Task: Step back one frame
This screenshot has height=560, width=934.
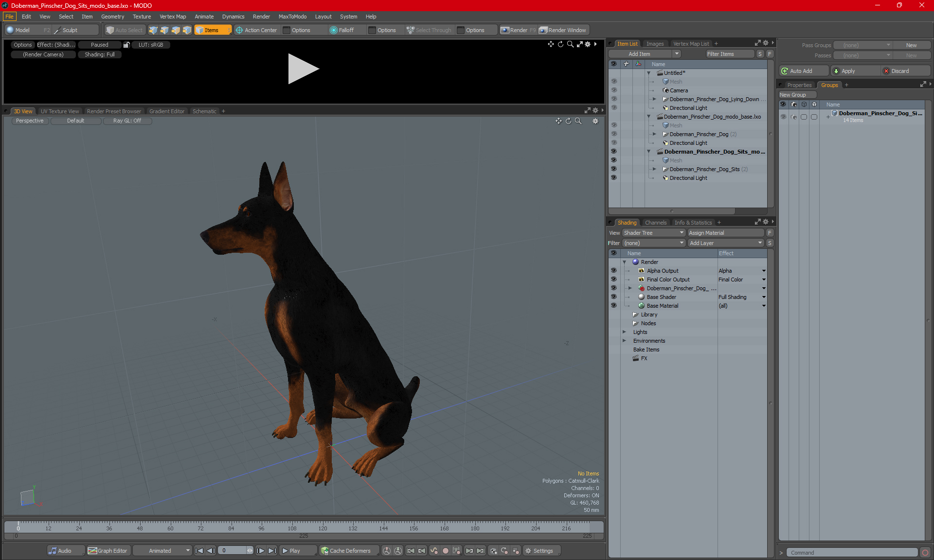Action: (x=211, y=551)
